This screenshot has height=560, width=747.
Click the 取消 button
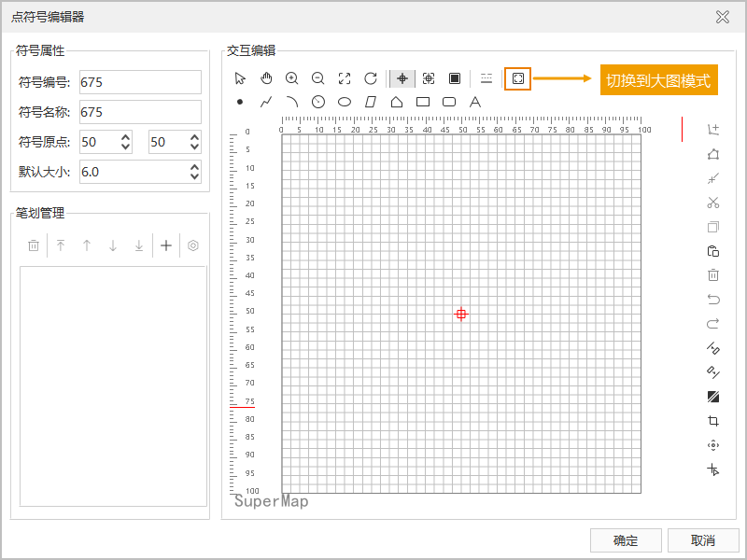pos(703,540)
